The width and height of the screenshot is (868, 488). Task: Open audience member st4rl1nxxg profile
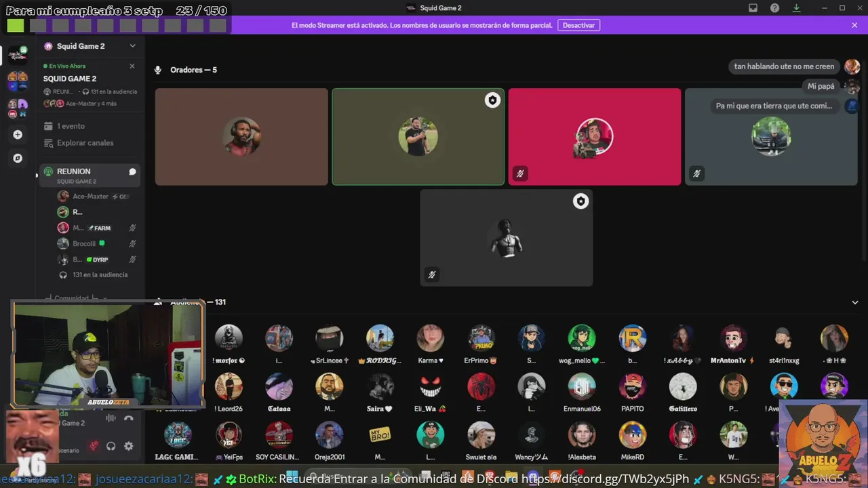tap(783, 344)
